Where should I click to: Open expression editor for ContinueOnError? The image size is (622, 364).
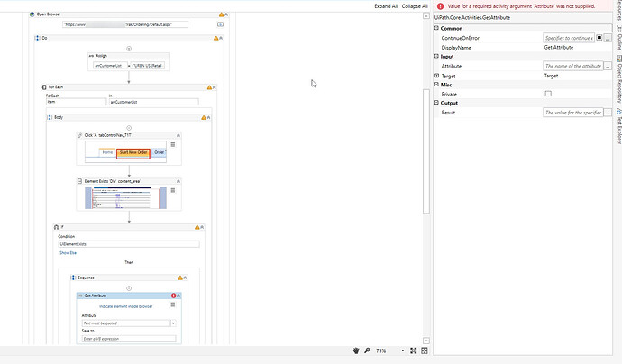pos(608,38)
